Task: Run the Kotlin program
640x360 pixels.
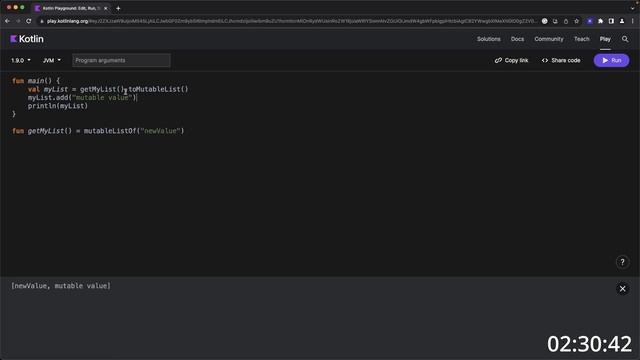Action: click(x=611, y=60)
